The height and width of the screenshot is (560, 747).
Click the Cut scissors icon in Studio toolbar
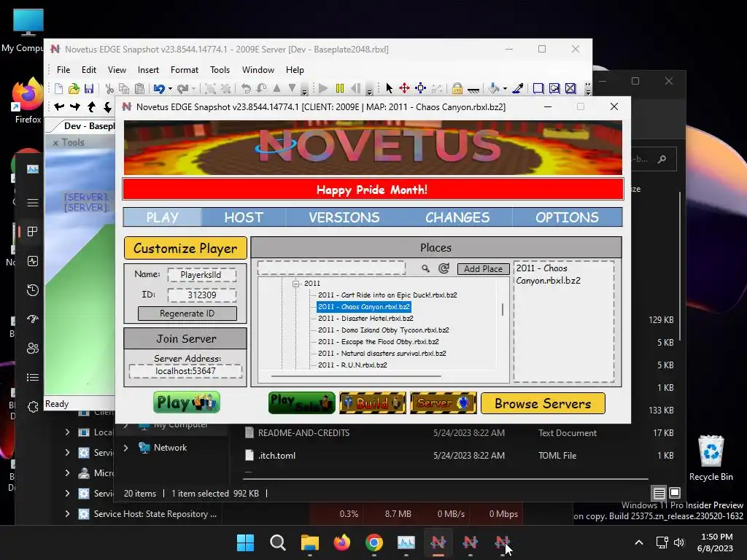click(109, 88)
